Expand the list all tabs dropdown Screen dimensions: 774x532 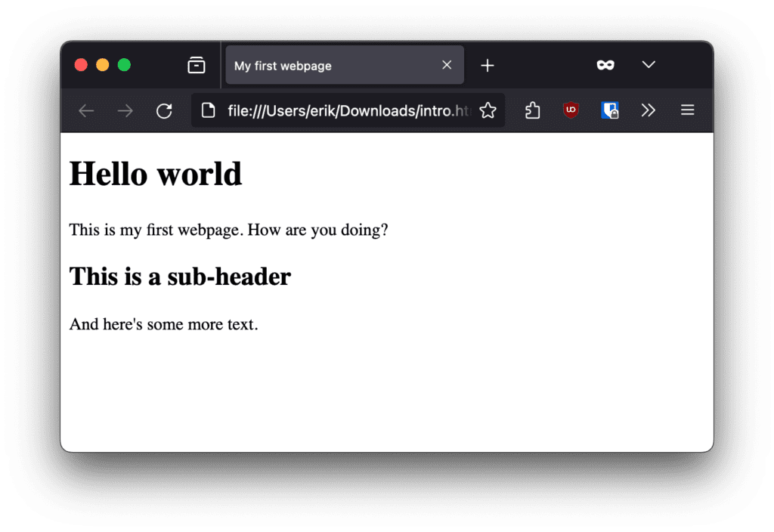point(649,65)
